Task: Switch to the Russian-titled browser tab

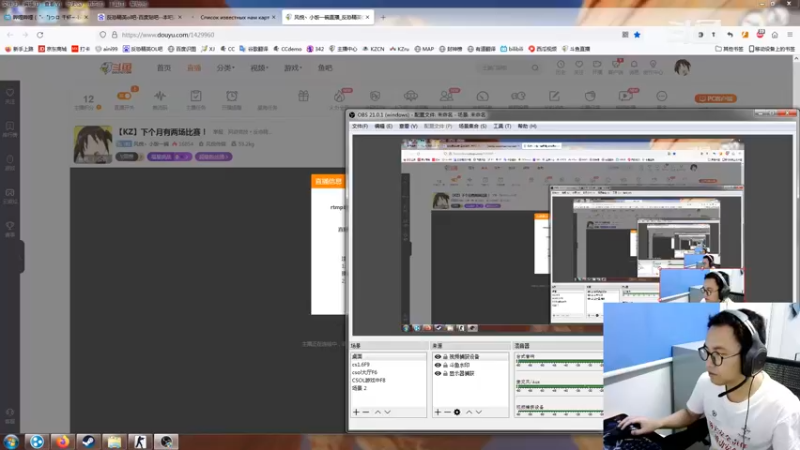Action: pos(235,17)
